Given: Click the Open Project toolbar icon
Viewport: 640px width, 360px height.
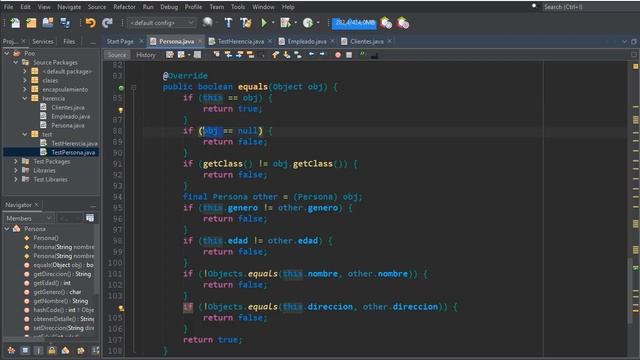Looking at the screenshot, I should coord(48,23).
